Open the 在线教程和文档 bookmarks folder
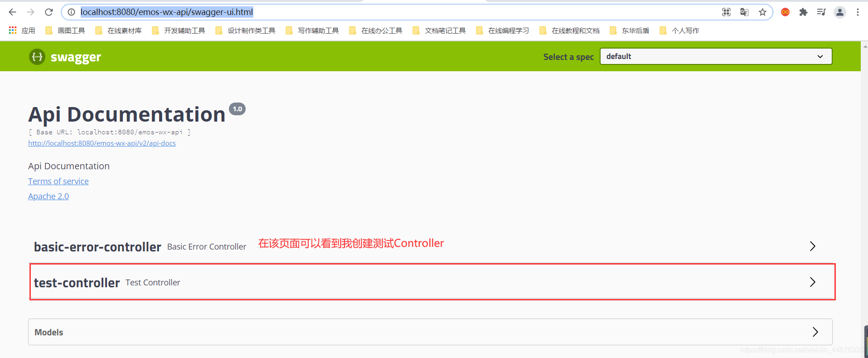868x358 pixels. coord(569,30)
